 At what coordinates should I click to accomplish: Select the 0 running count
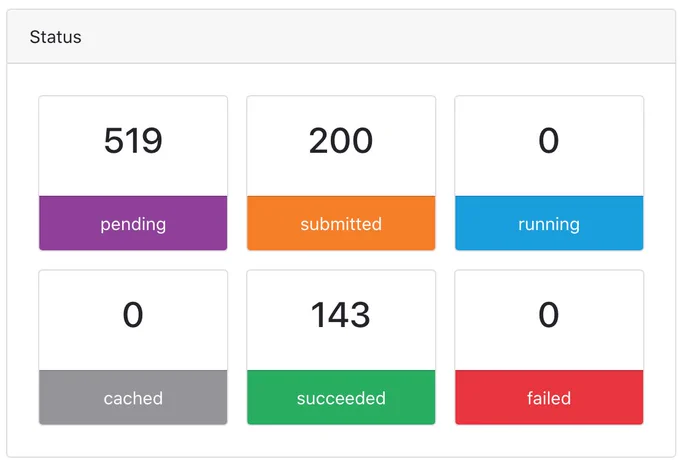tap(549, 140)
